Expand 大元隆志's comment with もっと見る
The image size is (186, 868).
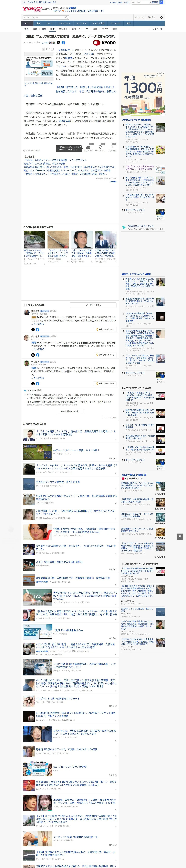[39, 378]
